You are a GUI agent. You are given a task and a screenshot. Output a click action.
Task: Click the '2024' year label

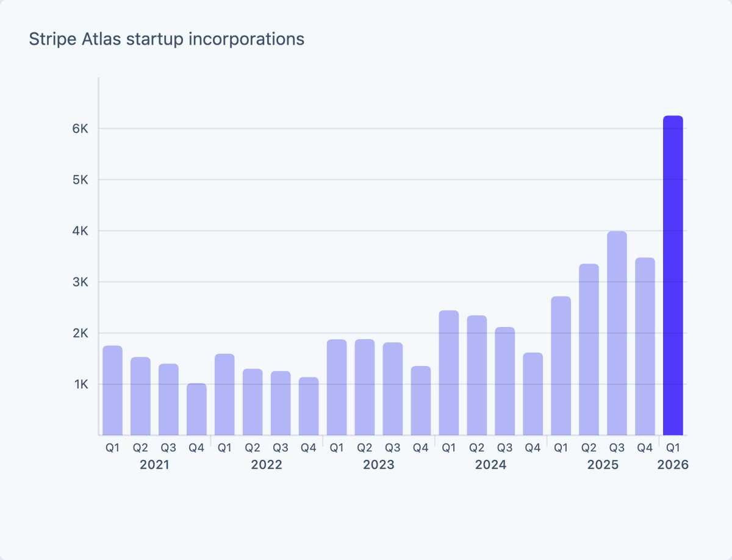click(x=491, y=465)
